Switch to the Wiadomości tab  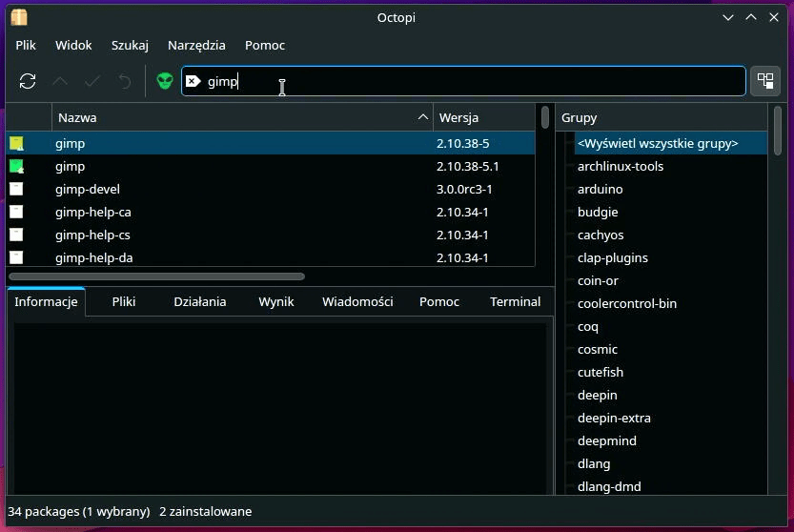(357, 302)
